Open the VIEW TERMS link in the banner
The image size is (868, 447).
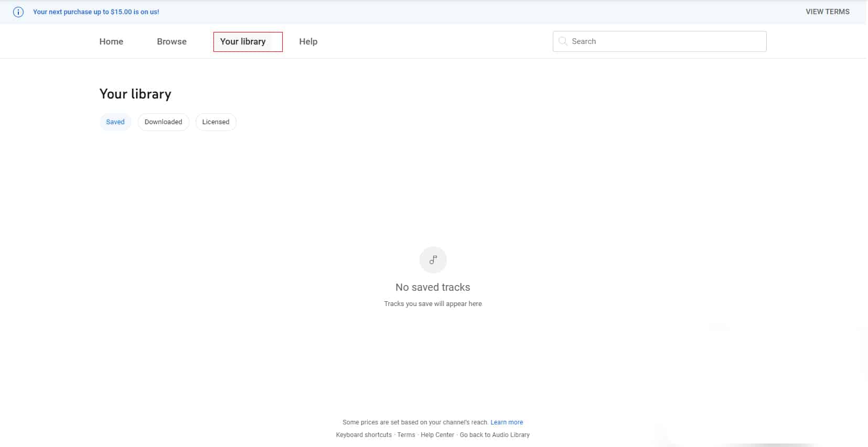(x=827, y=12)
